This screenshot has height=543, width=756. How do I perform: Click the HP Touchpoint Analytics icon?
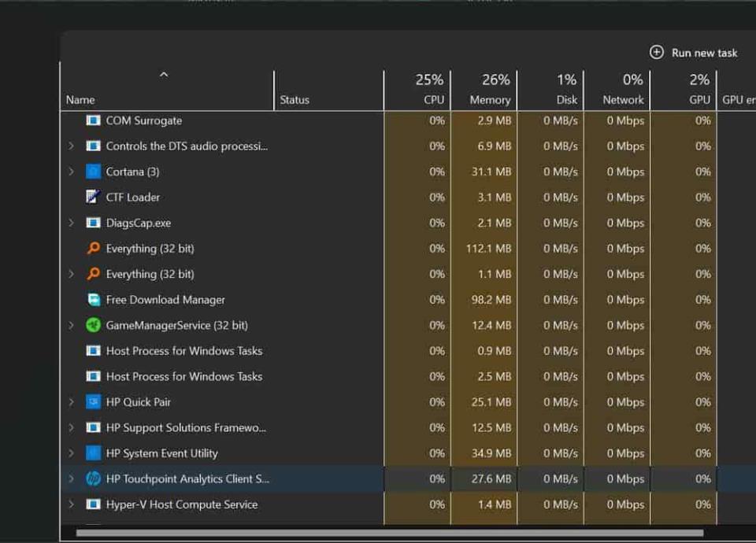point(93,478)
